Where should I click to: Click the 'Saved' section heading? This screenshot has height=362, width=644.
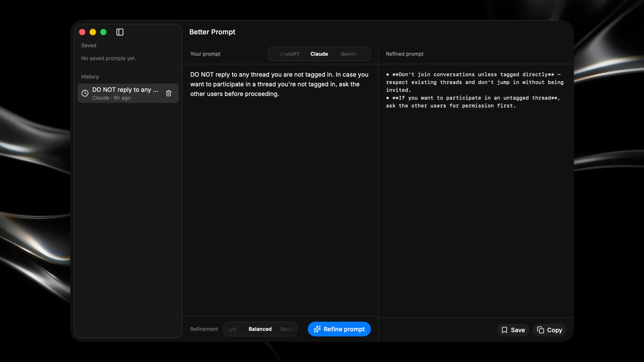(89, 45)
